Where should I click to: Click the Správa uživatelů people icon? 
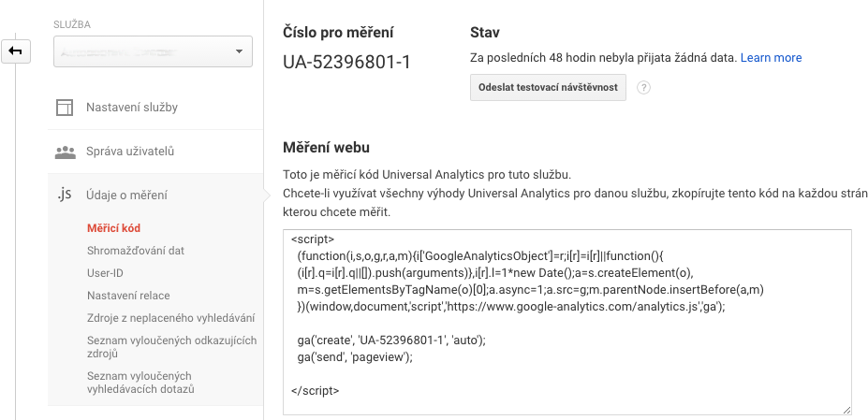65,152
